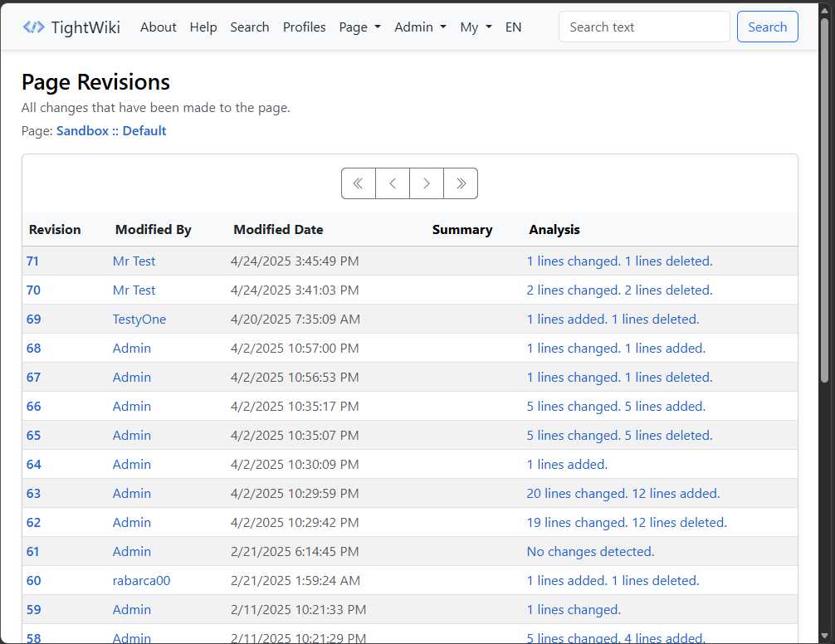Viewport: 835px width, 644px height.
Task: Click the Modified Date column header
Action: click(x=278, y=230)
